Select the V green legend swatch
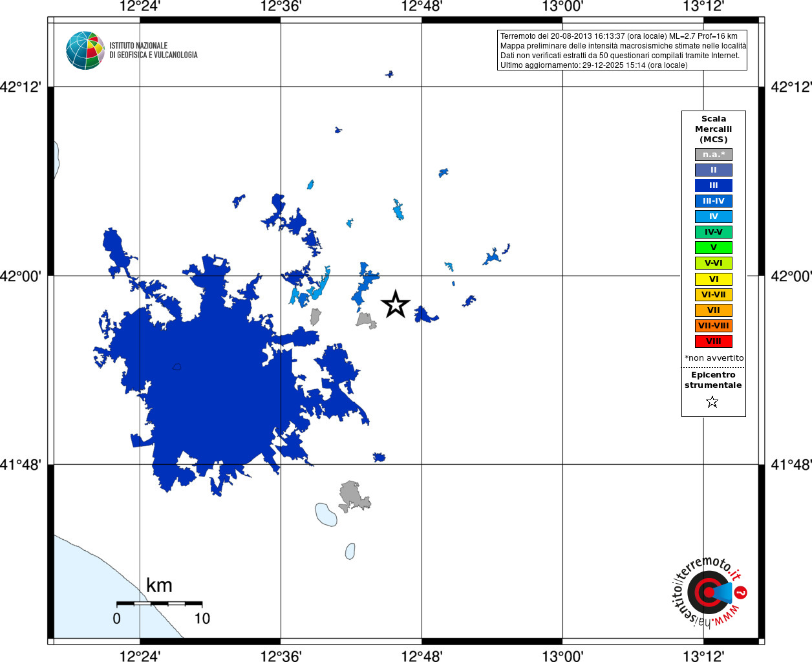 point(714,248)
